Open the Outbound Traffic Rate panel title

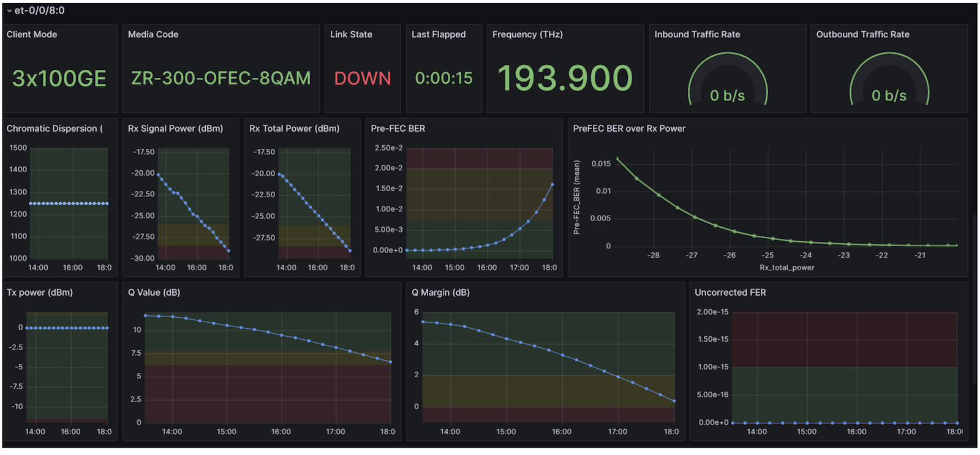[x=862, y=34]
